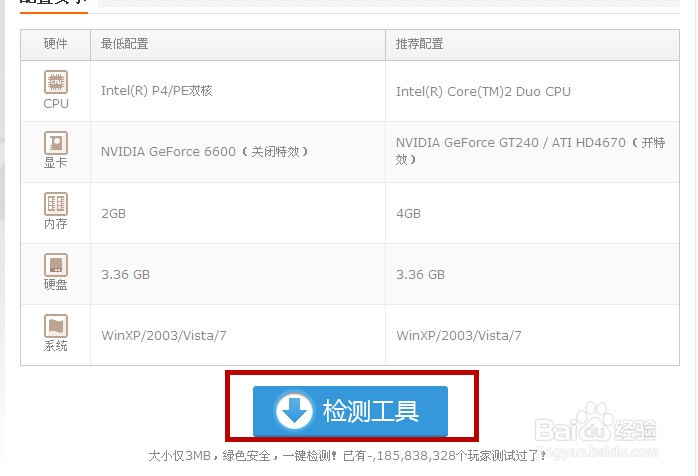
Task: Click the 显卡 label text
Action: pos(56,163)
